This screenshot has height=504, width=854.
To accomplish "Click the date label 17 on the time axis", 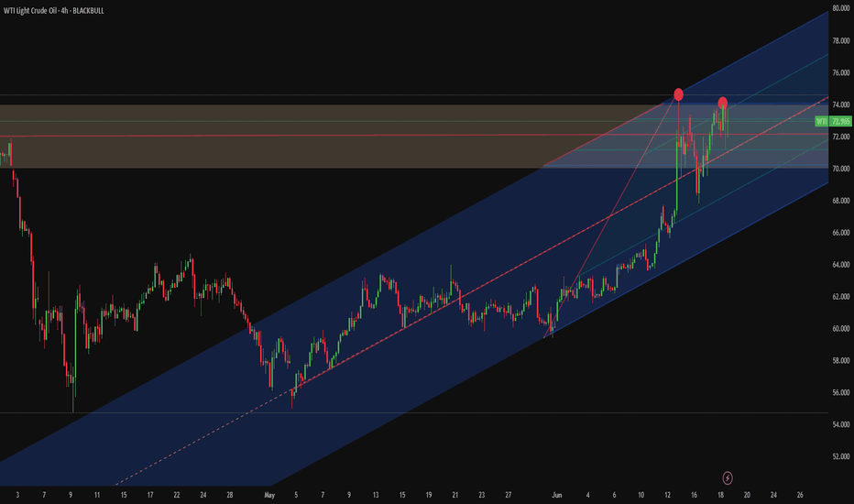I will click(149, 495).
